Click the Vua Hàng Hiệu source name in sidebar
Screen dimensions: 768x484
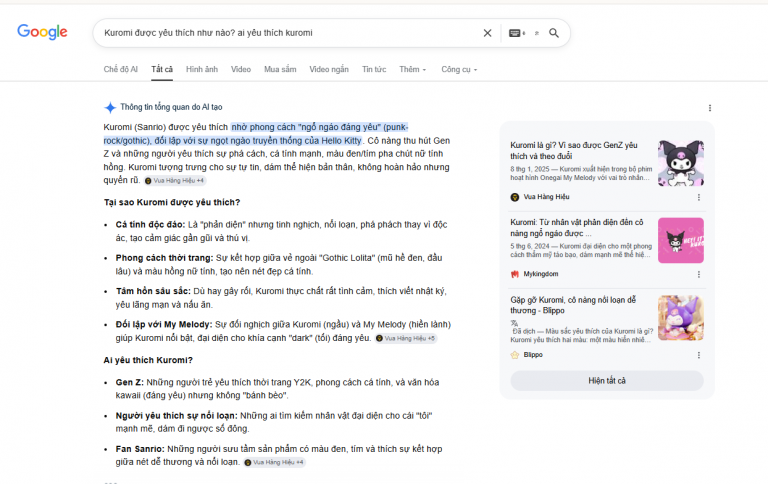coord(546,197)
